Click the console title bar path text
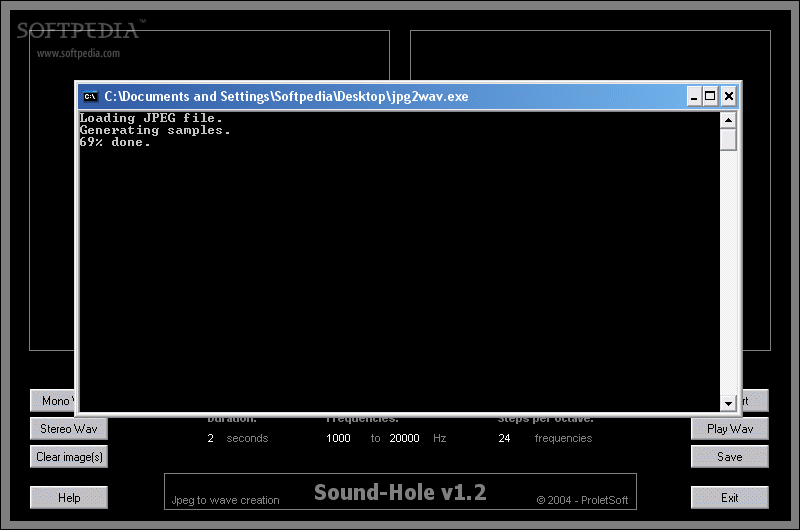800x530 pixels. click(x=286, y=96)
